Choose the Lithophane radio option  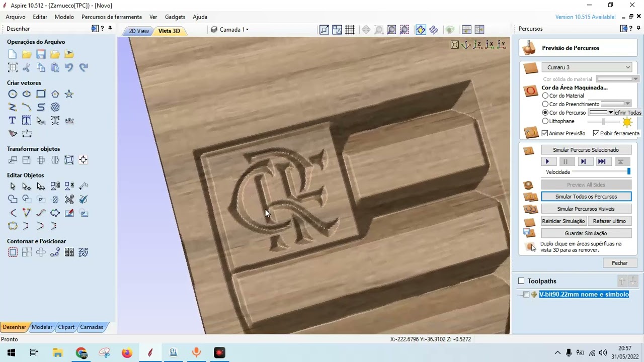[x=545, y=121]
